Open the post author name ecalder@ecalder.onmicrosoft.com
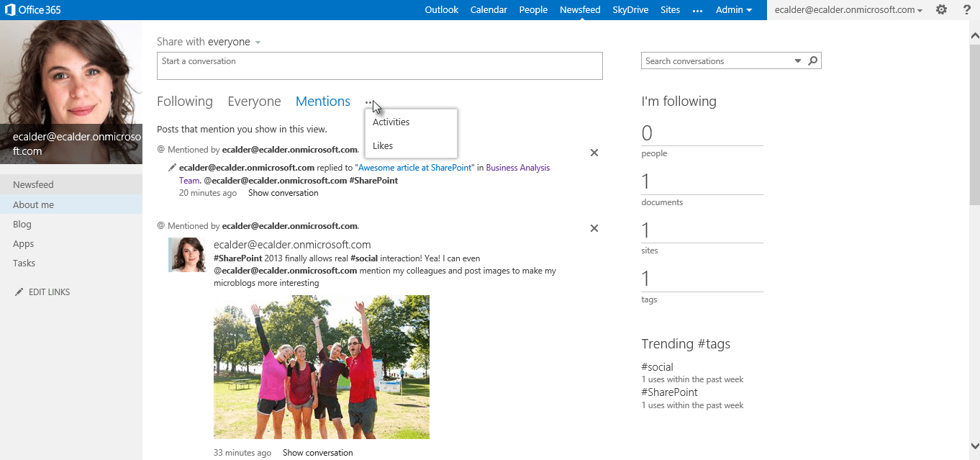The height and width of the screenshot is (460, 980). (x=292, y=245)
